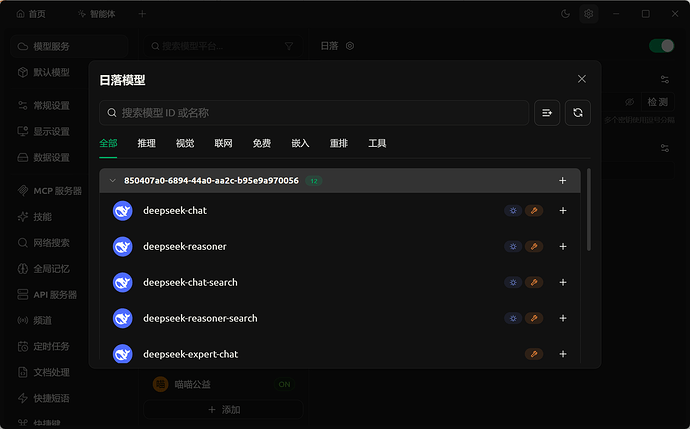Image resolution: width=690 pixels, height=429 pixels.
Task: Click the deepseek-reasoner-search reasoning badge
Action: (513, 318)
